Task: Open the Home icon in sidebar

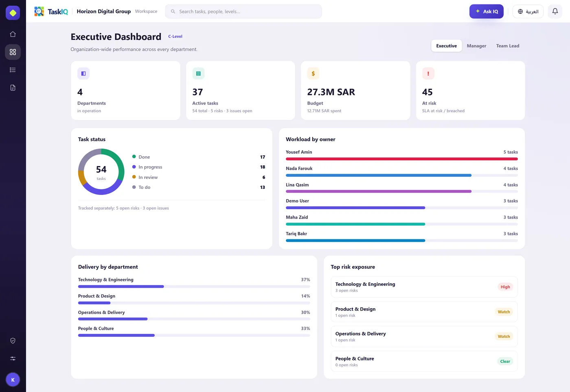Action: pos(13,34)
